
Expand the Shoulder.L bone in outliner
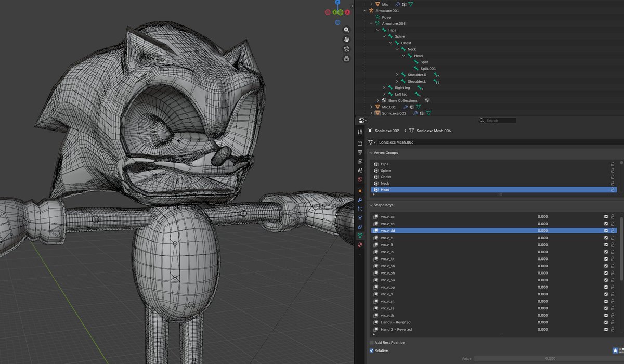[x=397, y=81]
